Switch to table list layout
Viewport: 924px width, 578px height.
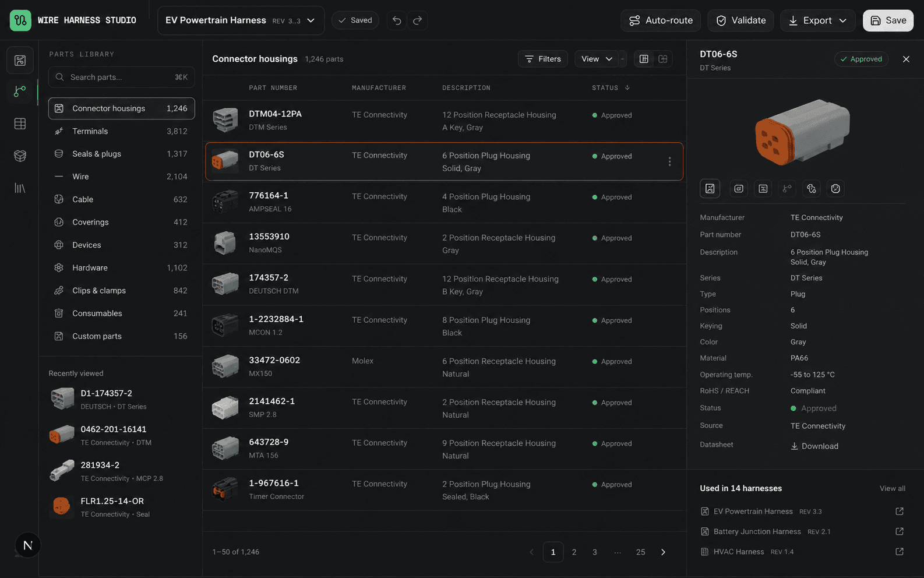(644, 59)
